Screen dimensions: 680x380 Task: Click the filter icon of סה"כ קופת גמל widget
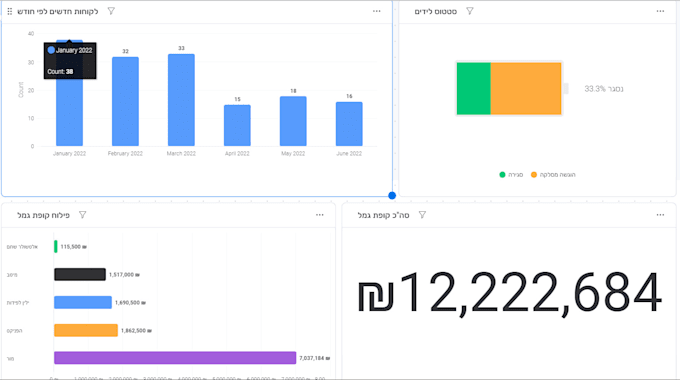(422, 215)
